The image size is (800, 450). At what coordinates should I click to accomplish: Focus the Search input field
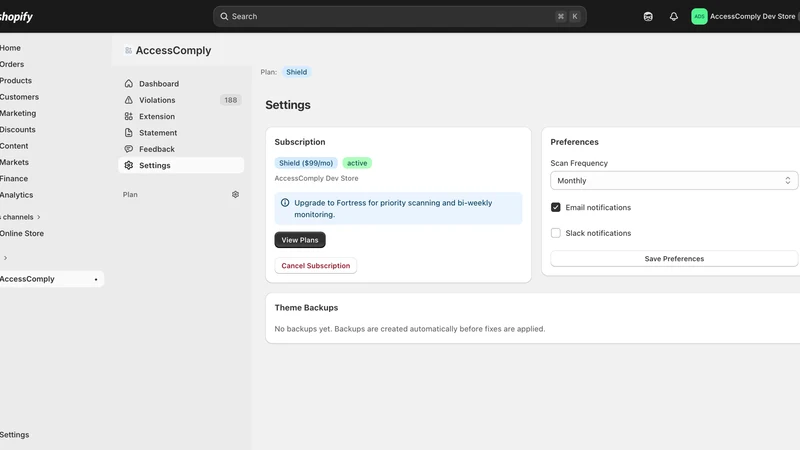coord(399,16)
